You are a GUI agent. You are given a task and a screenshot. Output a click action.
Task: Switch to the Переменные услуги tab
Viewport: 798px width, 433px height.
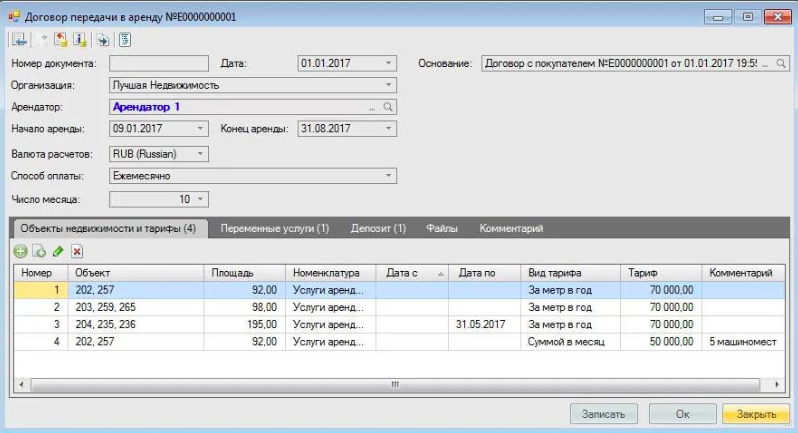pyautogui.click(x=275, y=228)
